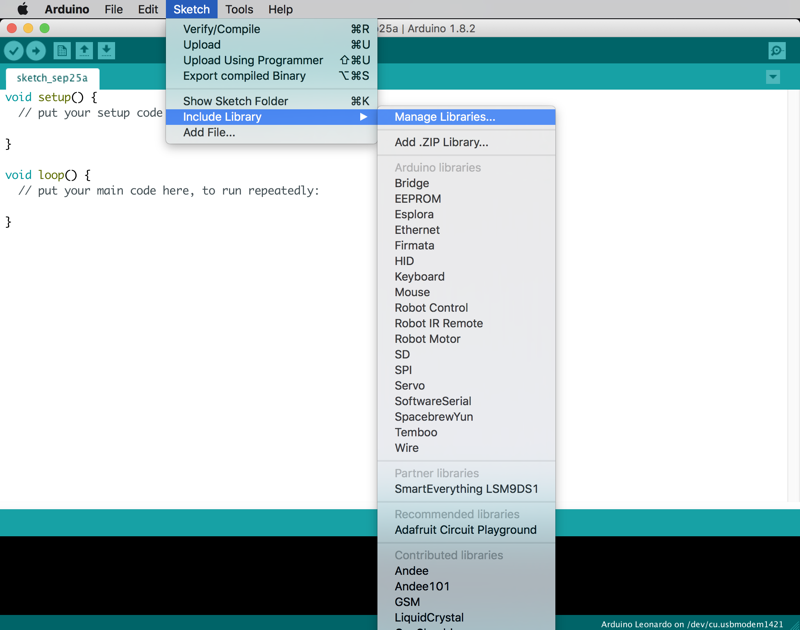Viewport: 800px width, 630px height.
Task: Click the Verify checkmark toolbar icon
Action: [14, 51]
